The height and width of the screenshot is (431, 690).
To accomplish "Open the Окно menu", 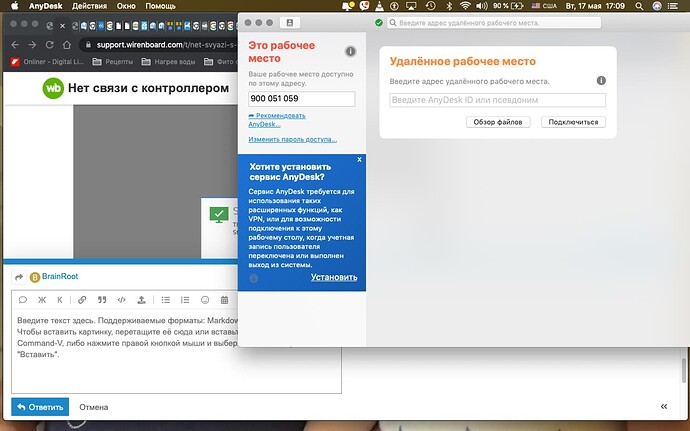I will click(x=126, y=6).
